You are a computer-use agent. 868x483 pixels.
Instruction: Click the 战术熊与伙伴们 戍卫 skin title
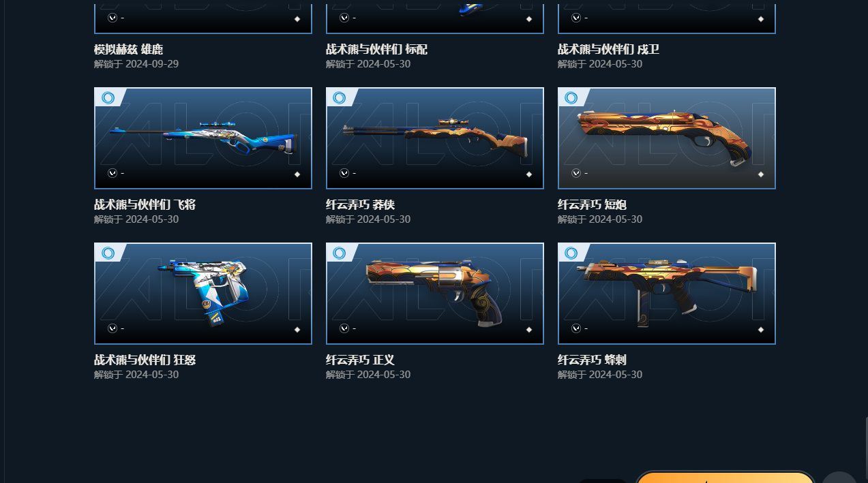(x=609, y=50)
